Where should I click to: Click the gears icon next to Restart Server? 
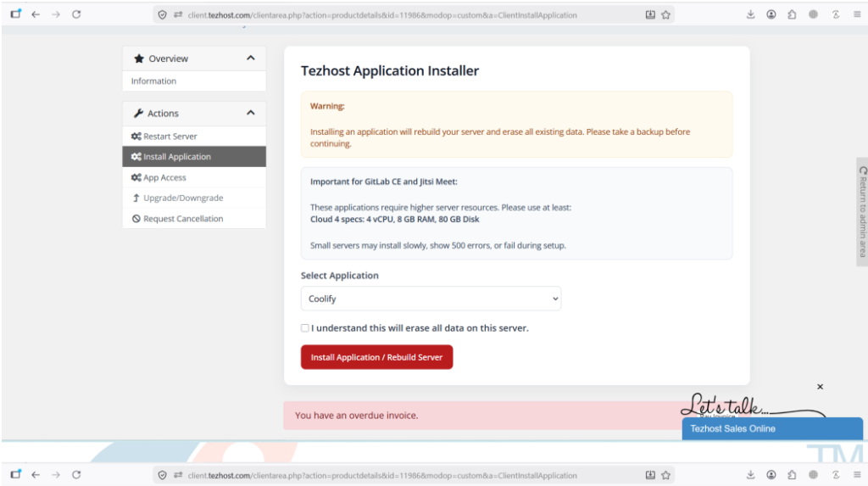(x=136, y=137)
